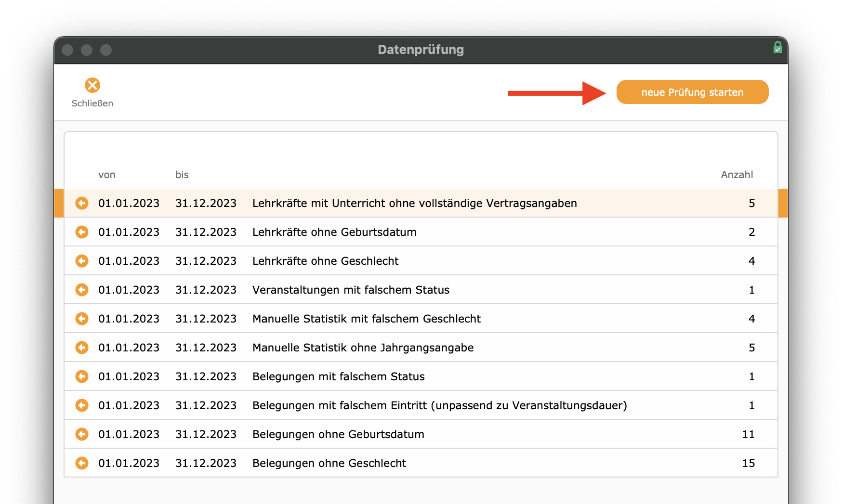Click the count value 15 for Belegungen ohne Geschlecht

point(750,463)
